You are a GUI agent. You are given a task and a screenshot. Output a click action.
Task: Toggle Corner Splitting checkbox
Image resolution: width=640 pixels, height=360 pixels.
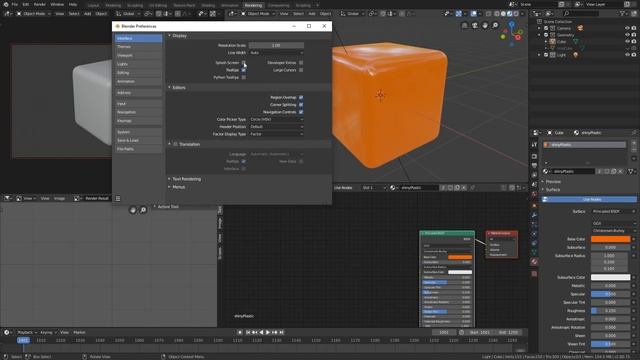coord(301,105)
